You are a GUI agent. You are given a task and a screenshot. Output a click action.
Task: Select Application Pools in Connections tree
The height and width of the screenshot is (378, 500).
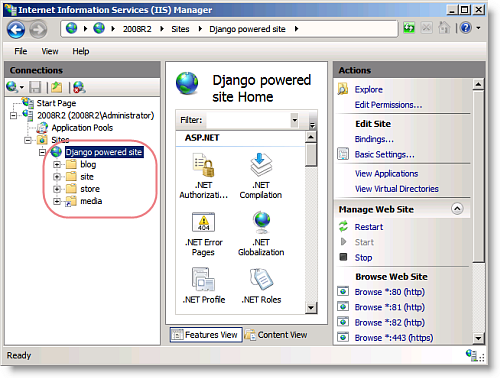pyautogui.click(x=82, y=128)
